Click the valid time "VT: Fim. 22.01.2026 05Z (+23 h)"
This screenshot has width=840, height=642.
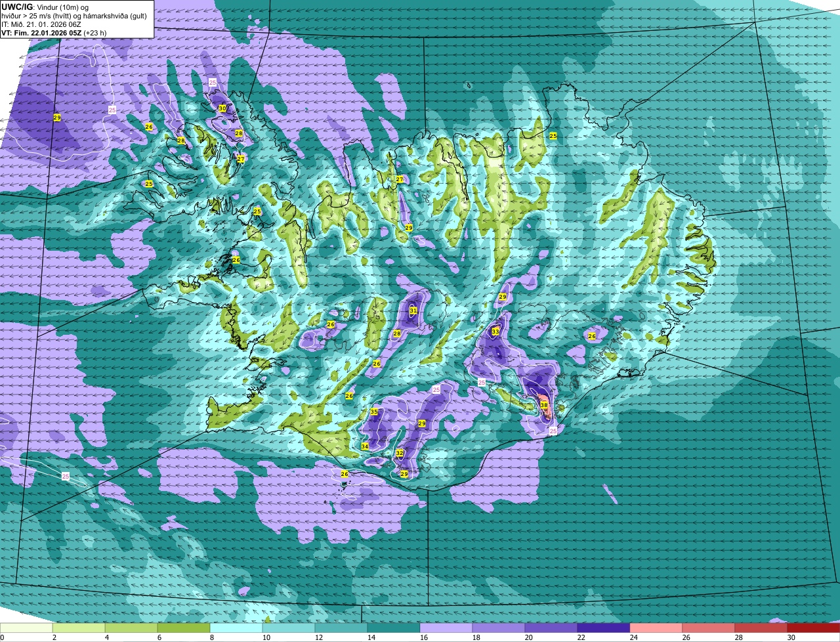point(54,32)
